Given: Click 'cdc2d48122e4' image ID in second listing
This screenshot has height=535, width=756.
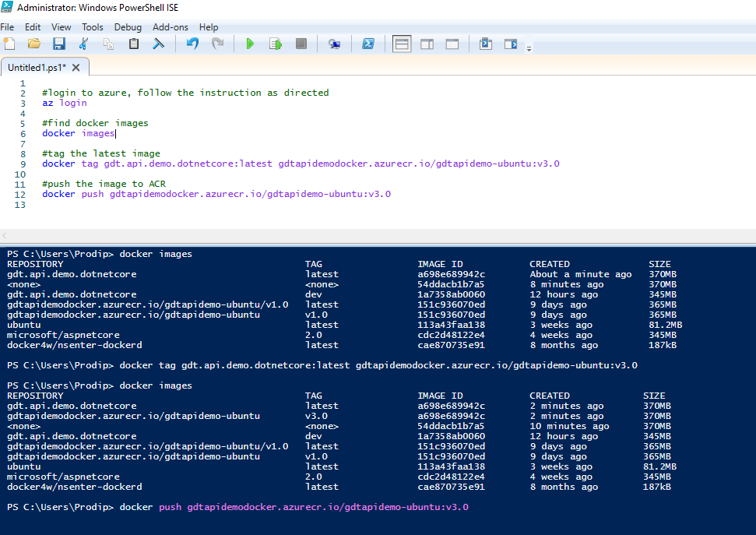Looking at the screenshot, I should coord(451,477).
